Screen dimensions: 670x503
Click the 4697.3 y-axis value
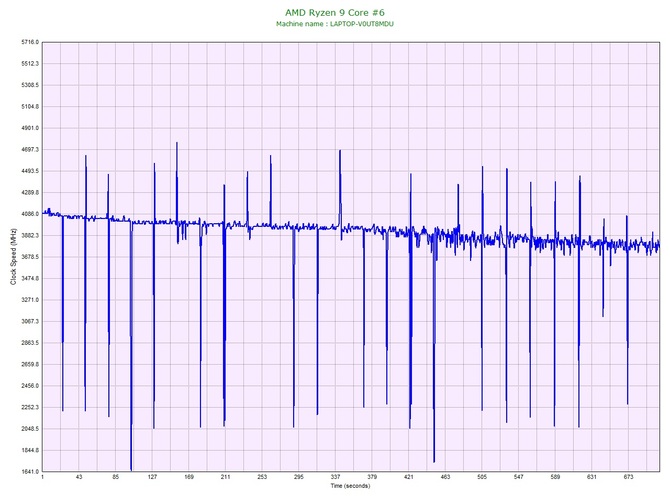(30, 150)
